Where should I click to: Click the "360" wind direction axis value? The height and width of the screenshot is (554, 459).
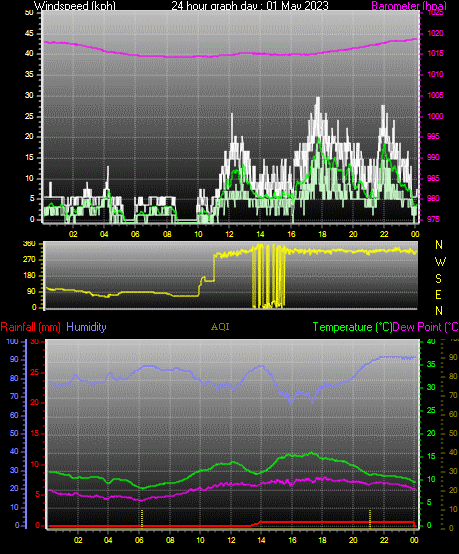coord(29,243)
